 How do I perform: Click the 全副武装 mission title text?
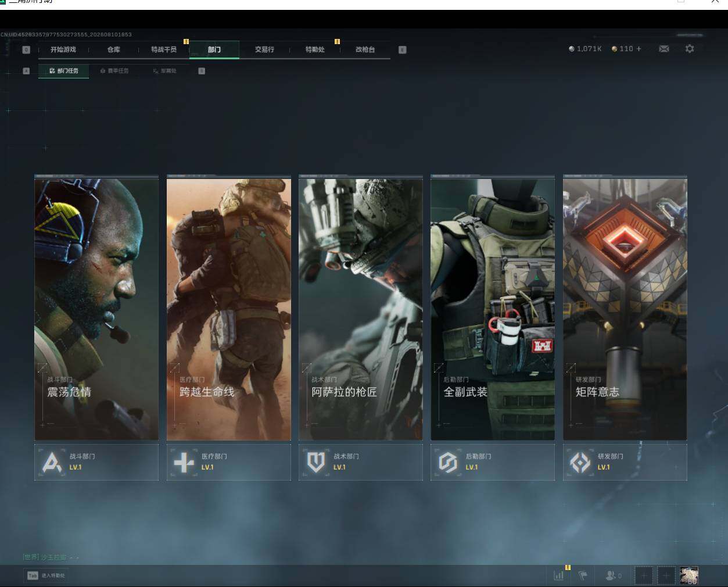(465, 392)
